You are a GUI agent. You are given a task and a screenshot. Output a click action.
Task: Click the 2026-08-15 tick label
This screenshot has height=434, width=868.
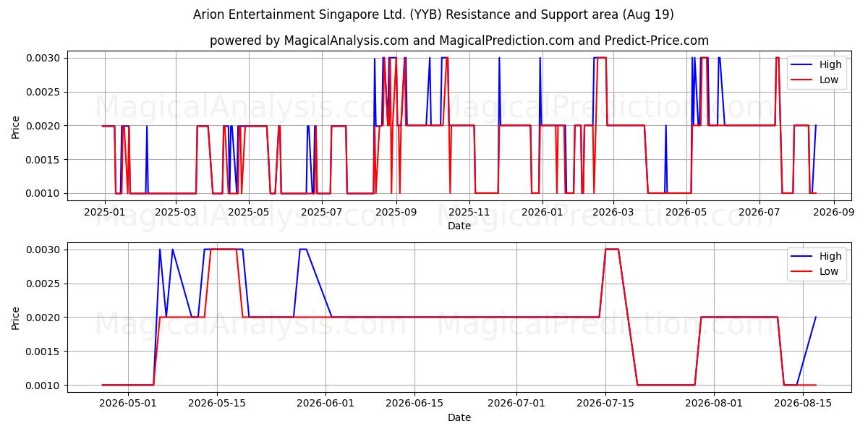(x=804, y=404)
